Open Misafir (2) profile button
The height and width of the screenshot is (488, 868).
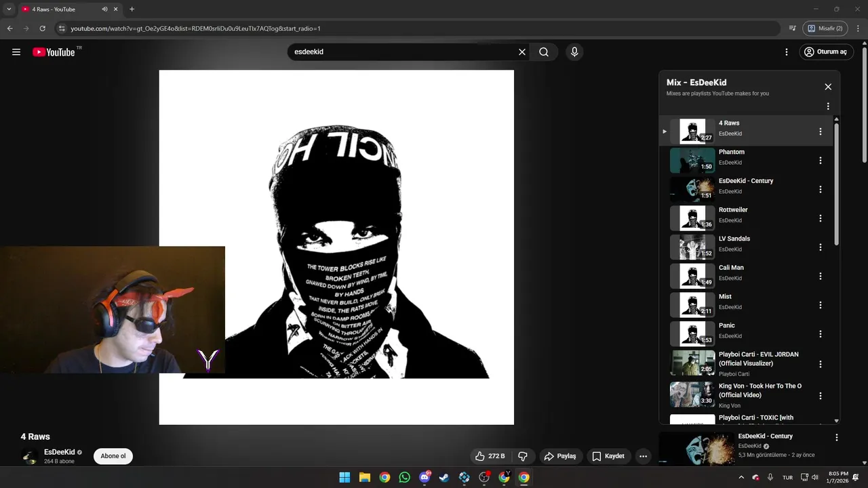(825, 28)
